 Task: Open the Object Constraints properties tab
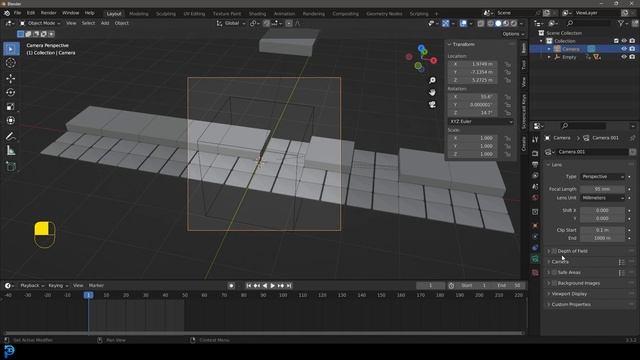[535, 248]
